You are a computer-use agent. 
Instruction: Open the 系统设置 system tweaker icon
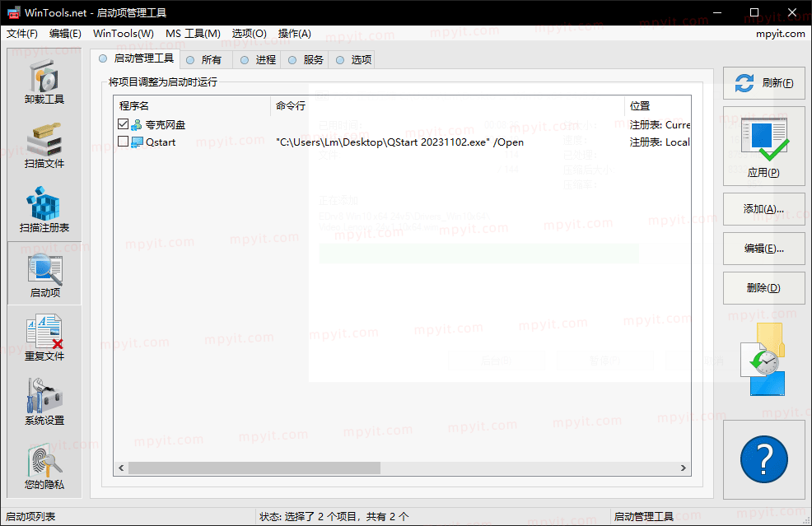44,403
